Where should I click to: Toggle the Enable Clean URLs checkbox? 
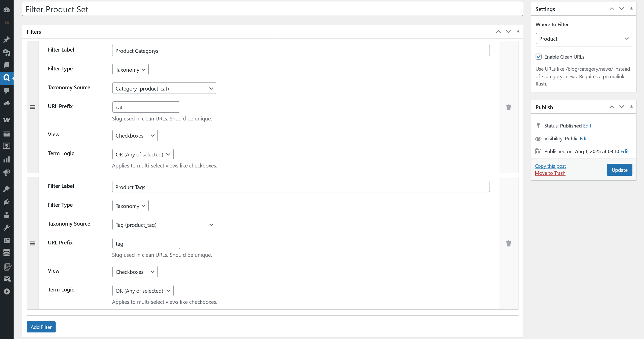539,57
